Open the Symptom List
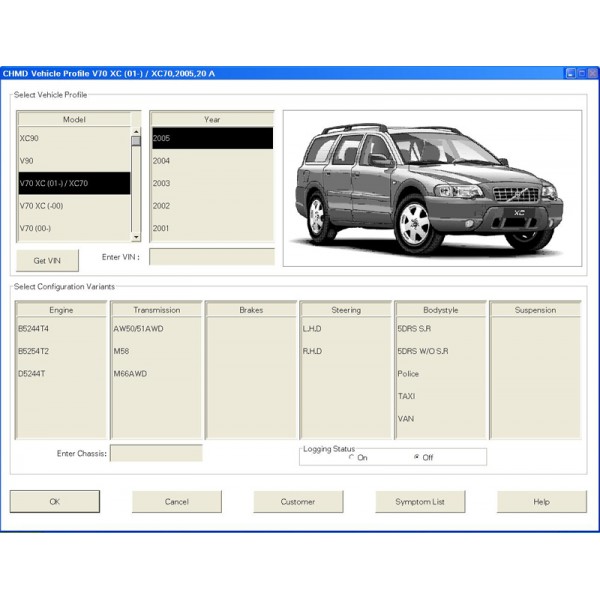 420,501
